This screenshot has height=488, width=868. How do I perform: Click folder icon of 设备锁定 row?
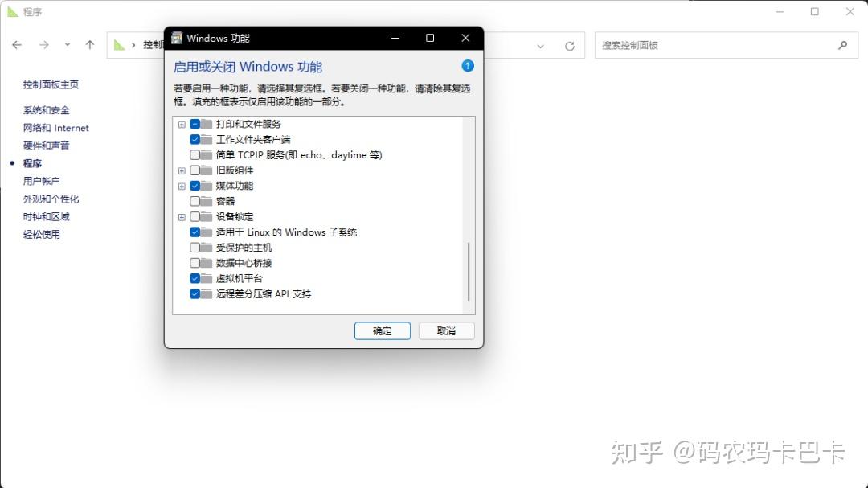pyautogui.click(x=207, y=216)
